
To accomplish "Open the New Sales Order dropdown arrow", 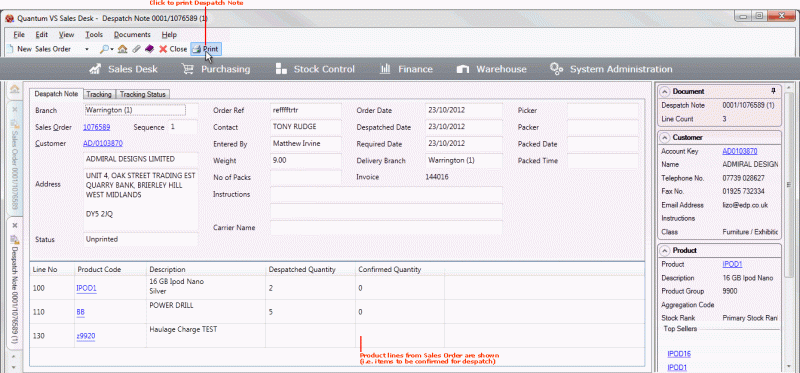I will pyautogui.click(x=87, y=49).
